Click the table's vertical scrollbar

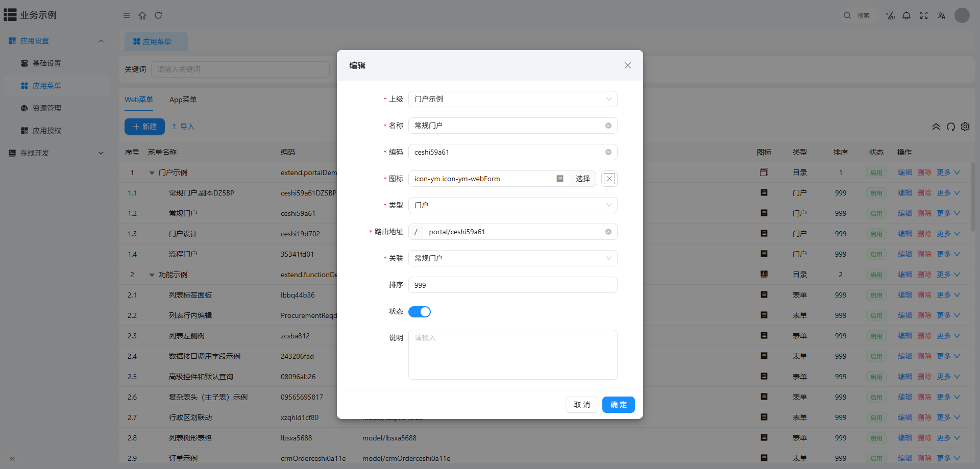pos(973,196)
